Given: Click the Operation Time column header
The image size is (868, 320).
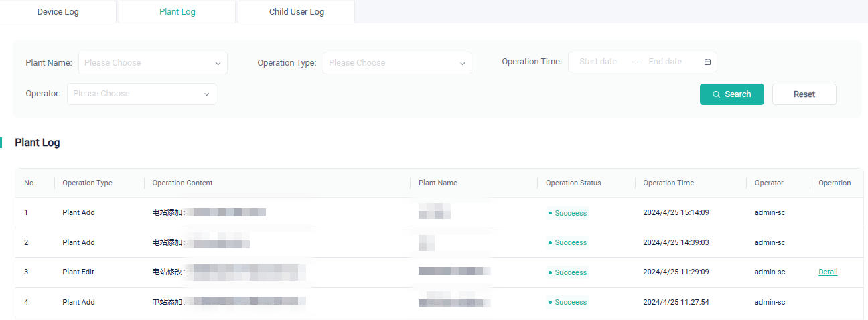Looking at the screenshot, I should (668, 183).
